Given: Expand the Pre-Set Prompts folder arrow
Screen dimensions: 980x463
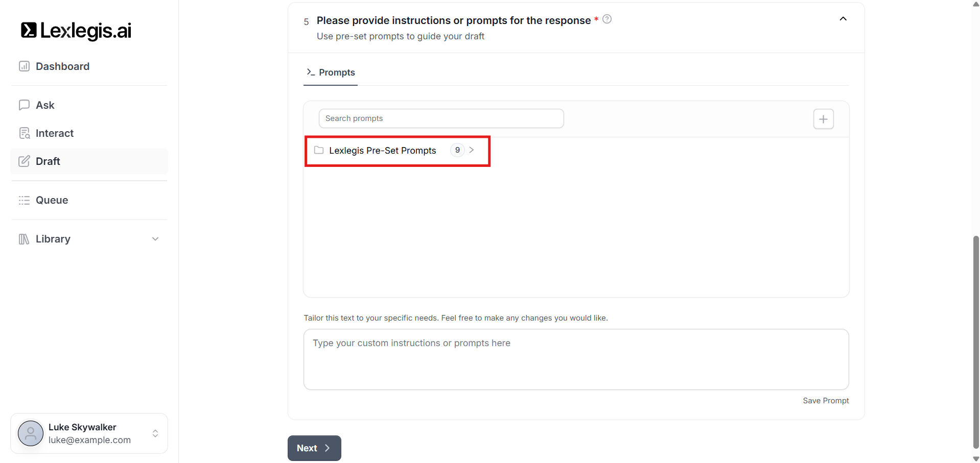Looking at the screenshot, I should 472,150.
